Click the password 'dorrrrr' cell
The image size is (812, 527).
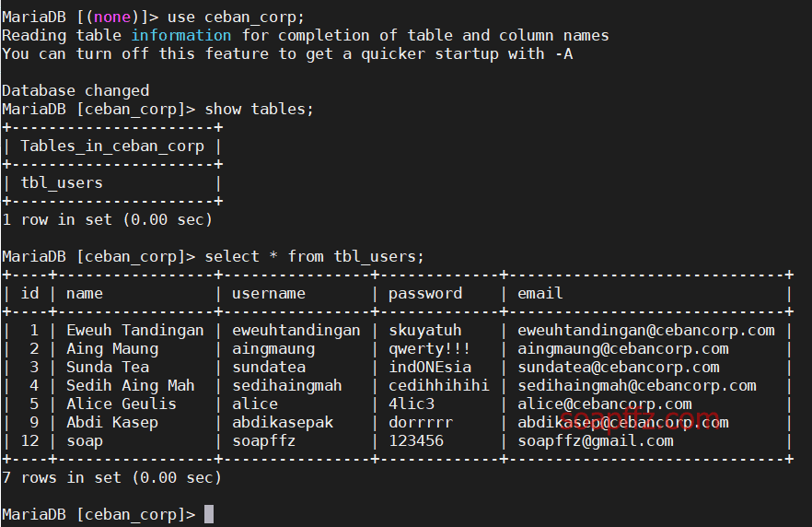(421, 422)
